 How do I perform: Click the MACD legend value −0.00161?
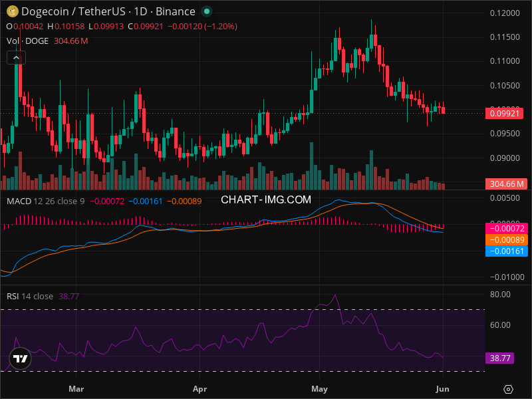coord(146,201)
